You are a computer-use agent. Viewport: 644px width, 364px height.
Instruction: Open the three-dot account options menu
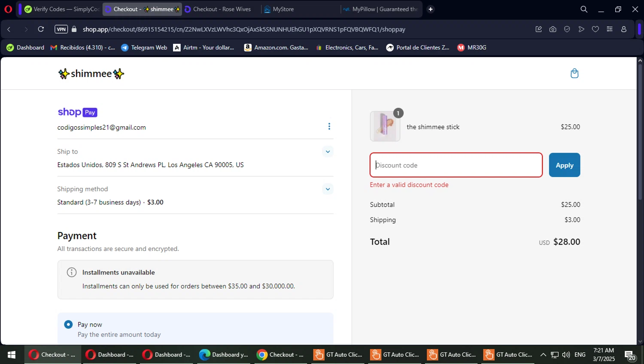tap(329, 126)
